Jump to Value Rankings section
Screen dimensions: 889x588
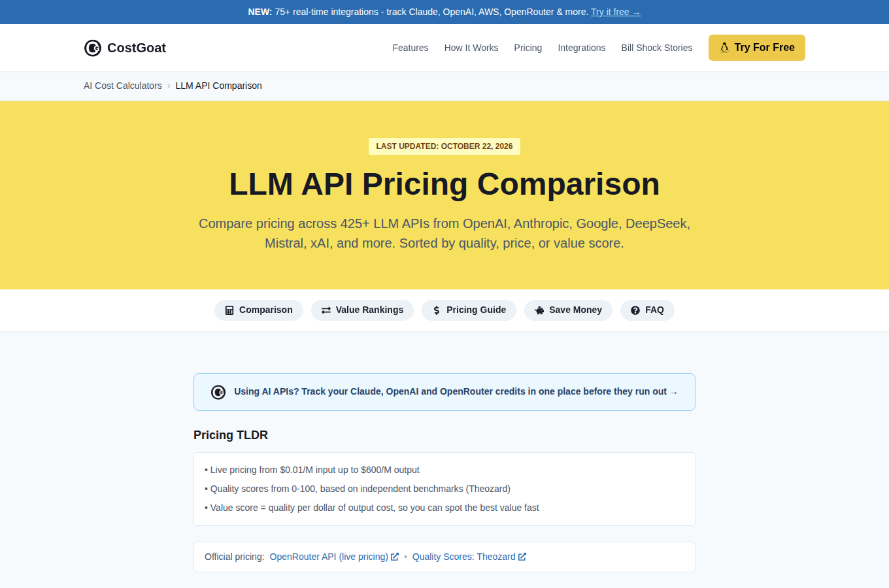click(x=363, y=310)
